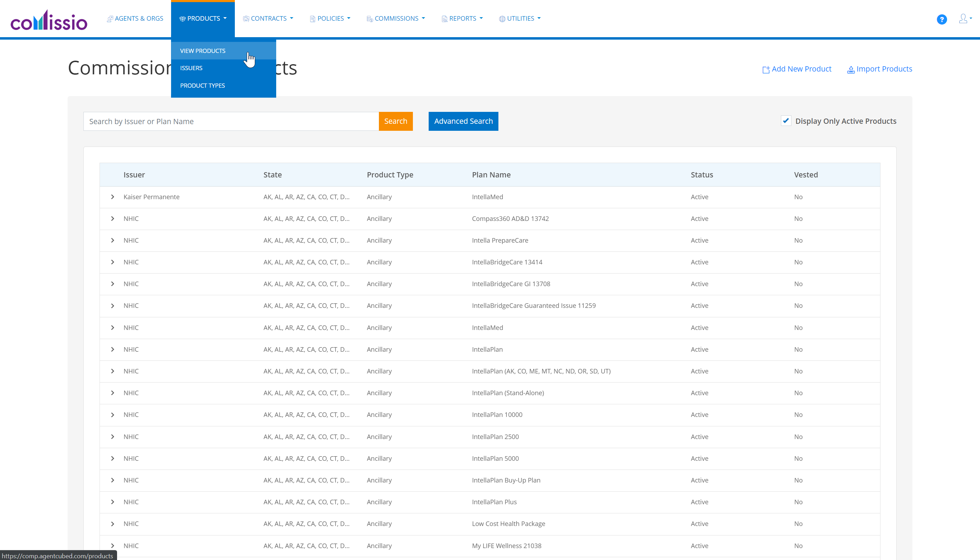Select the Kaiser Permanente issuer cell
The width and height of the screenshot is (980, 560).
[x=151, y=197]
